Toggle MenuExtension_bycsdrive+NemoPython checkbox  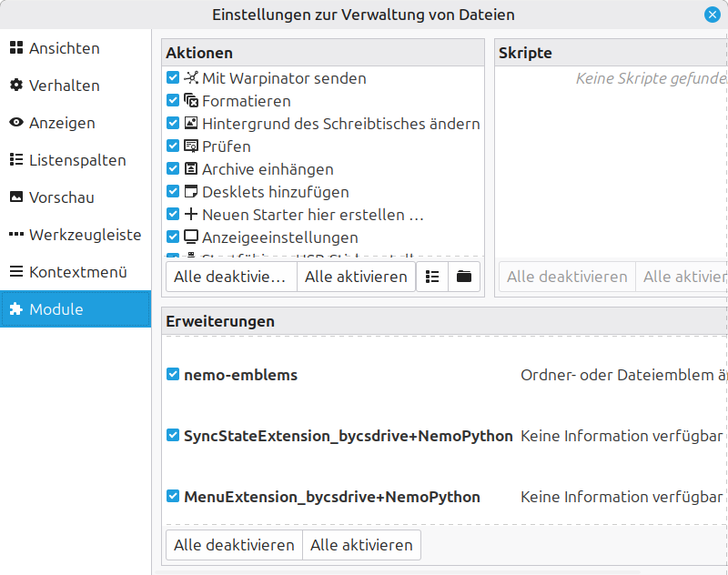pyautogui.click(x=173, y=497)
